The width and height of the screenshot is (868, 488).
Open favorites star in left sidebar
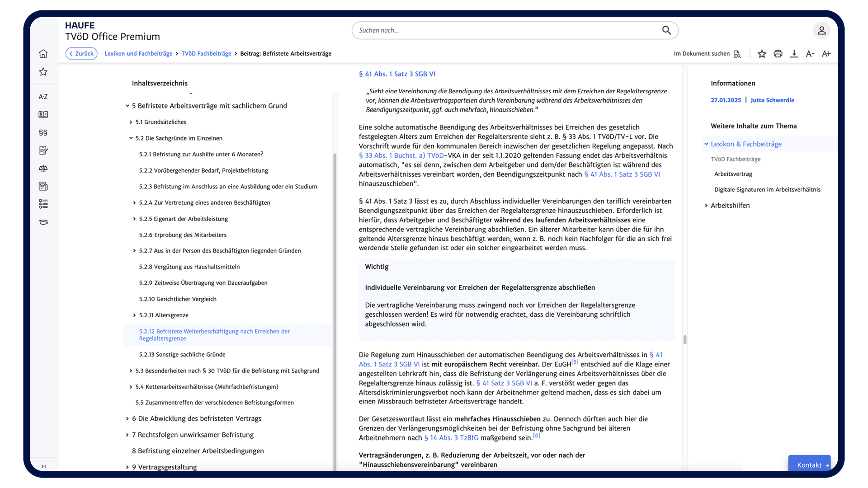tap(43, 72)
